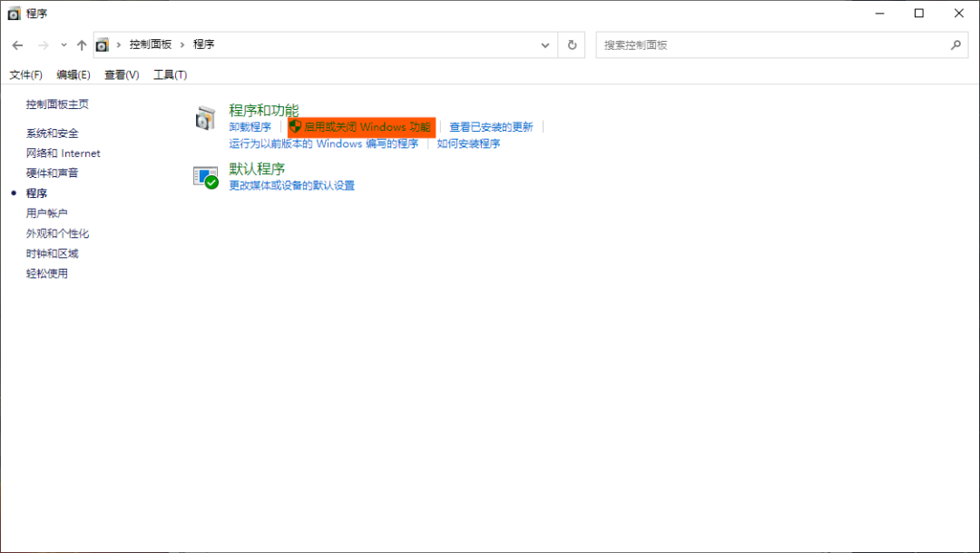Click the 搜索控制面板 search field
Viewport: 980px width, 553px height.
click(x=771, y=44)
